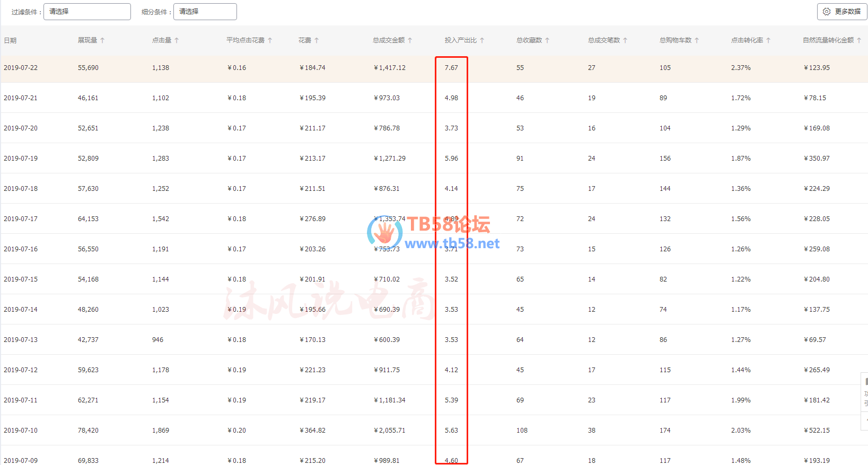Sort by 总成交金额 using its arrow
Screen dimensions: 868x465
pos(410,40)
